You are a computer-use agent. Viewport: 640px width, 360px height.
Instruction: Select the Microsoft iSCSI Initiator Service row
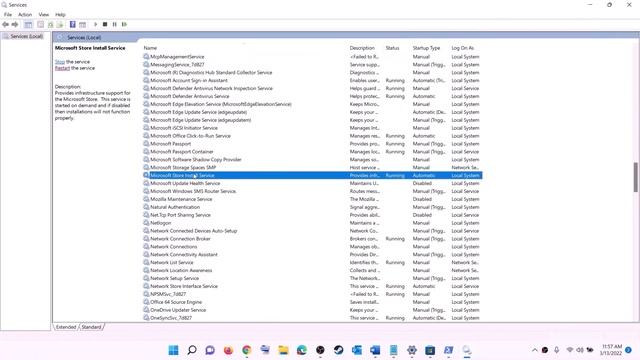[312, 128]
